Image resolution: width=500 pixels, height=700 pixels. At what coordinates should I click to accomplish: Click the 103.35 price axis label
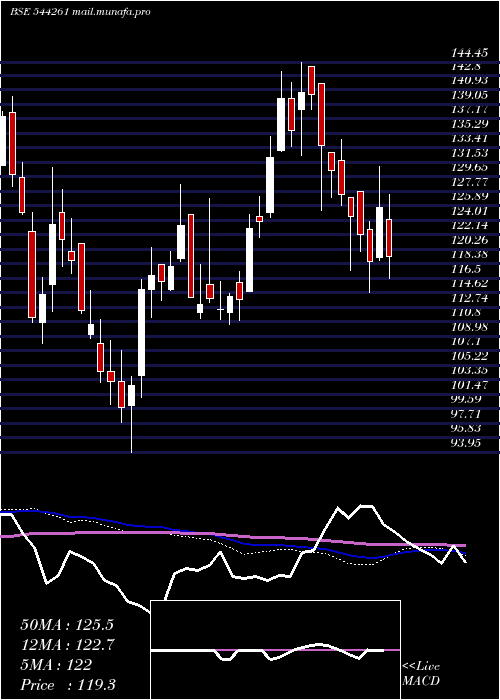tap(469, 371)
